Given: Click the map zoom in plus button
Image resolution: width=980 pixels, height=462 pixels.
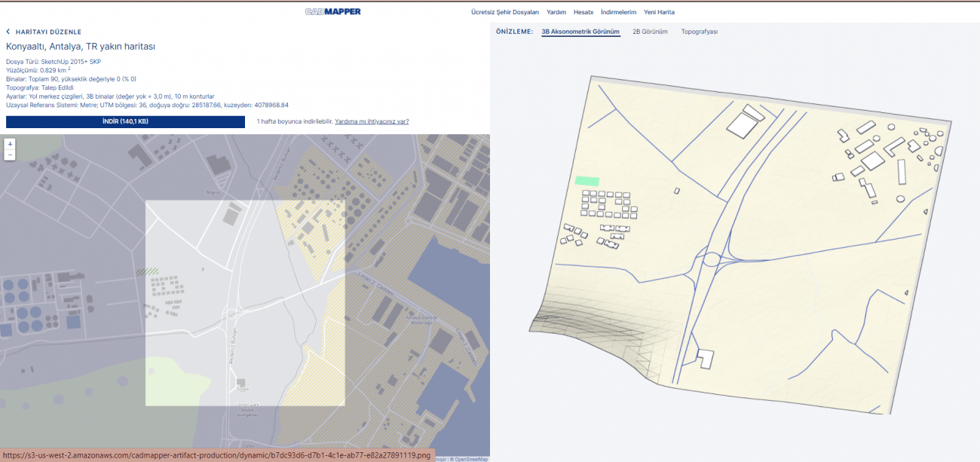Looking at the screenshot, I should tap(10, 143).
